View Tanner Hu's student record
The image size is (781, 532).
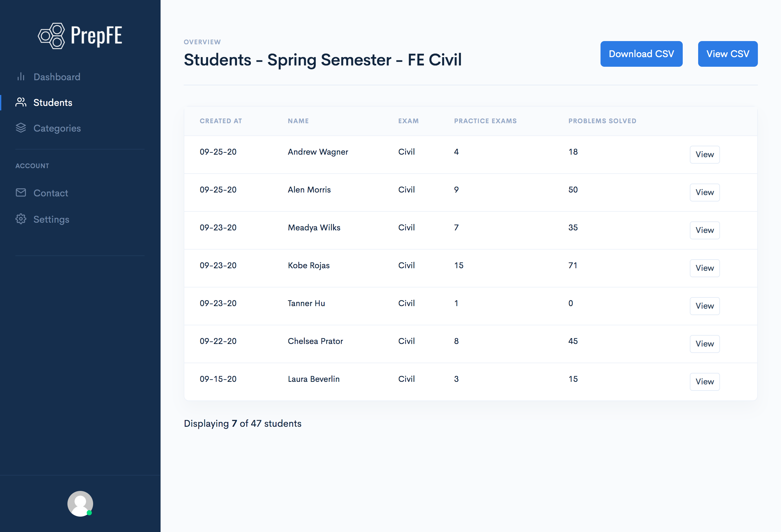(x=704, y=306)
